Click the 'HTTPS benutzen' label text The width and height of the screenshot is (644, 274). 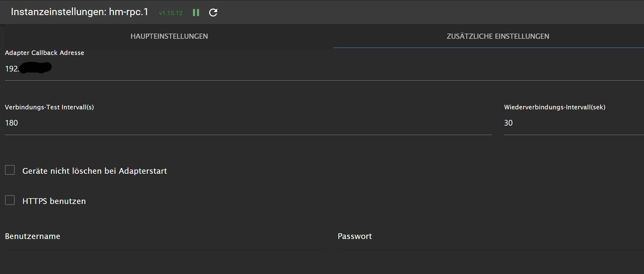pyautogui.click(x=54, y=201)
